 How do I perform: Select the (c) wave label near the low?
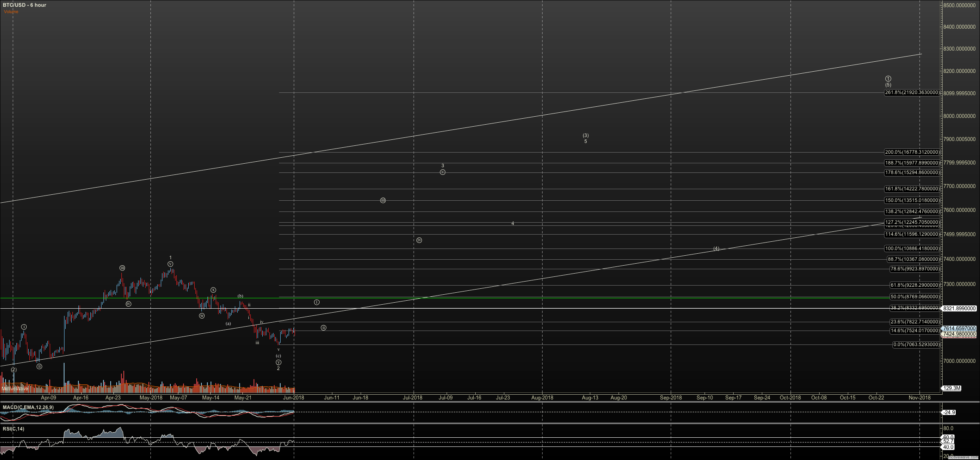(x=278, y=356)
